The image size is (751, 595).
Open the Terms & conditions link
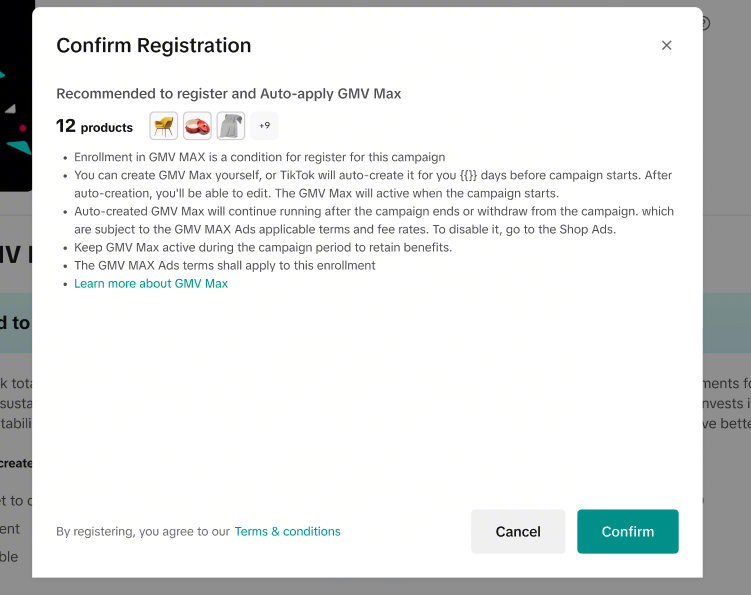coord(287,532)
